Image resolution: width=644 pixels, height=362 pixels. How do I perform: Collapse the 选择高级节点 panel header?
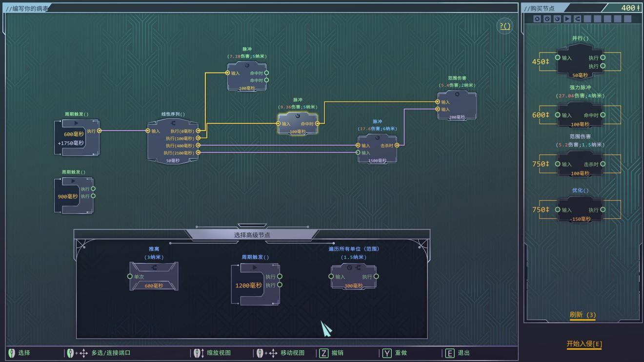(252, 234)
